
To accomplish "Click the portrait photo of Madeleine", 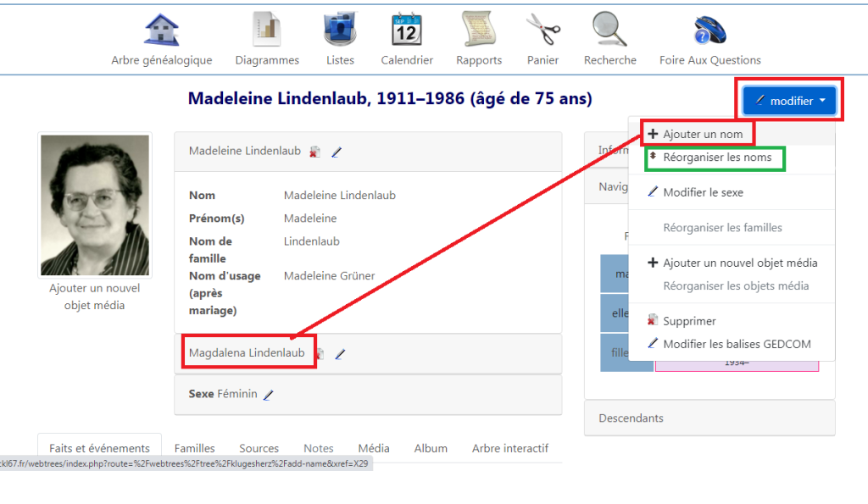I will tap(94, 204).
